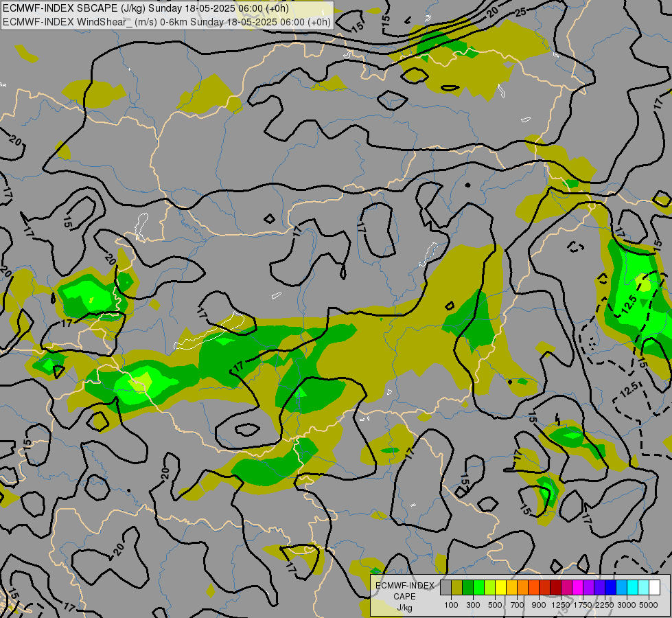Click the pale cyan swatch beside white

(644, 587)
